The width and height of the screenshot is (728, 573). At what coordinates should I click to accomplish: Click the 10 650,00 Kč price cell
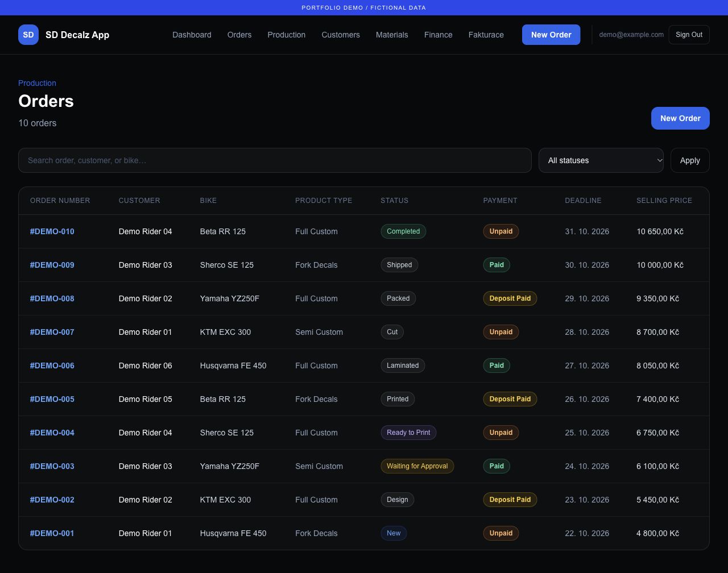coord(660,231)
